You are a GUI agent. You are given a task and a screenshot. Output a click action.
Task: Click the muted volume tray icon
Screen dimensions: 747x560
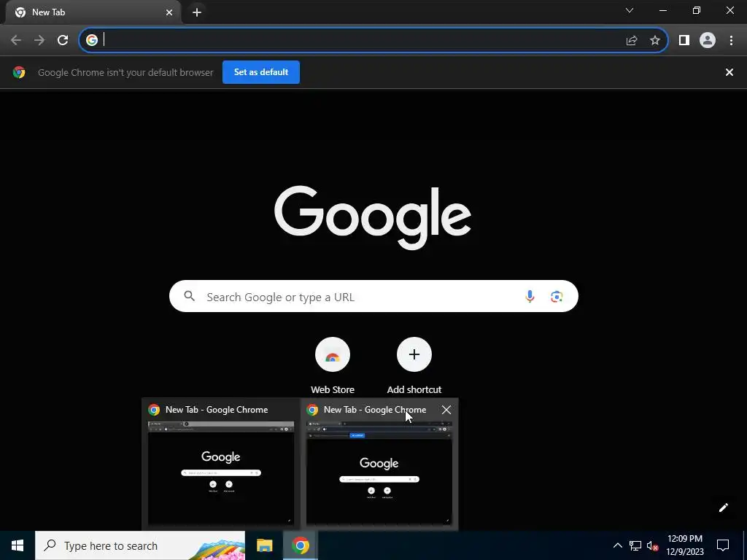[x=652, y=545]
